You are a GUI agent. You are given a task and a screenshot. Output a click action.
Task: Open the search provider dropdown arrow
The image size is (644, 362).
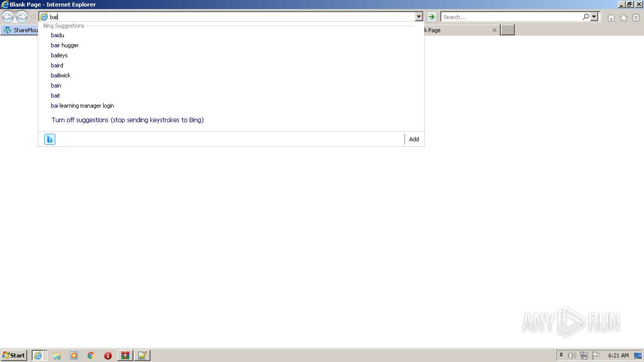(x=594, y=17)
